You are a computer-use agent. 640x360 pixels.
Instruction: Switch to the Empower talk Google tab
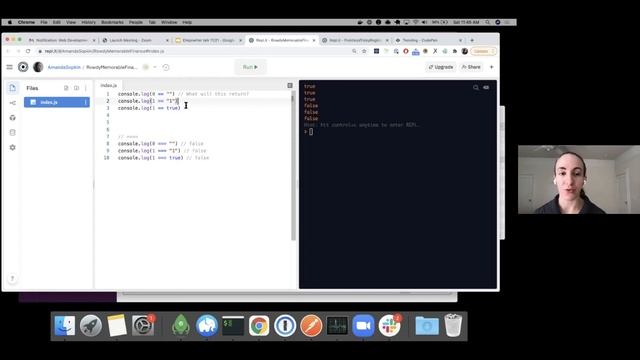click(209, 40)
